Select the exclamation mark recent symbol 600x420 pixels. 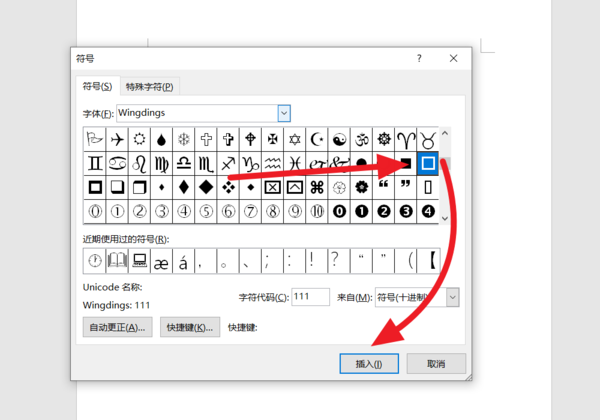317,261
